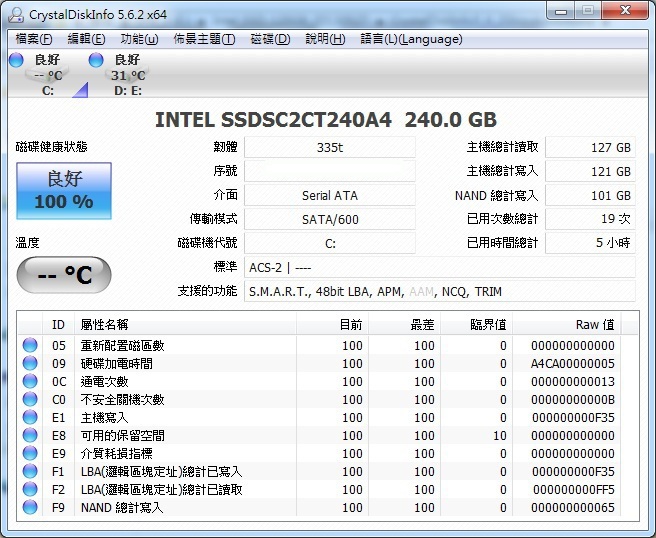Click the 臨界值 column header
This screenshot has width=656, height=538.
tap(477, 324)
